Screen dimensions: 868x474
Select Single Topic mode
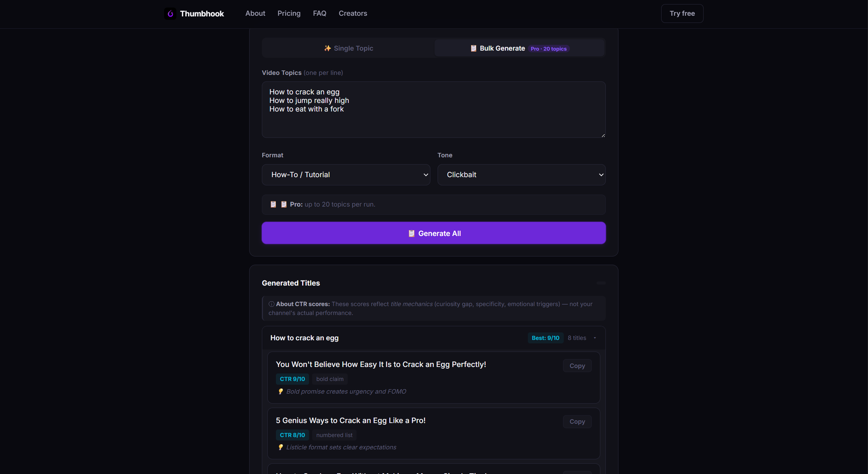[348, 48]
